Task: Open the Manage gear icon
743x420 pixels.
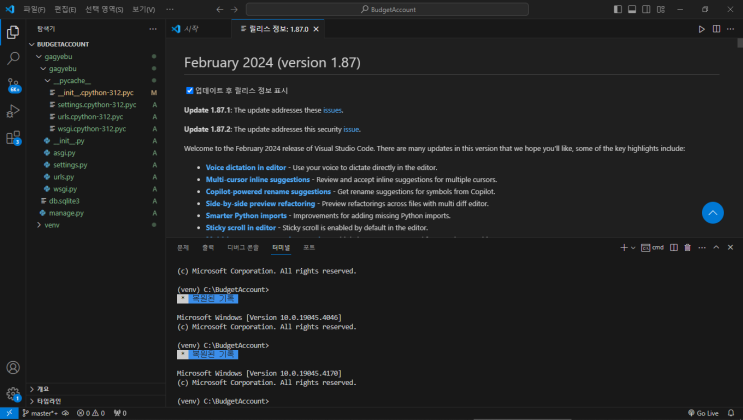Action: coord(13,394)
